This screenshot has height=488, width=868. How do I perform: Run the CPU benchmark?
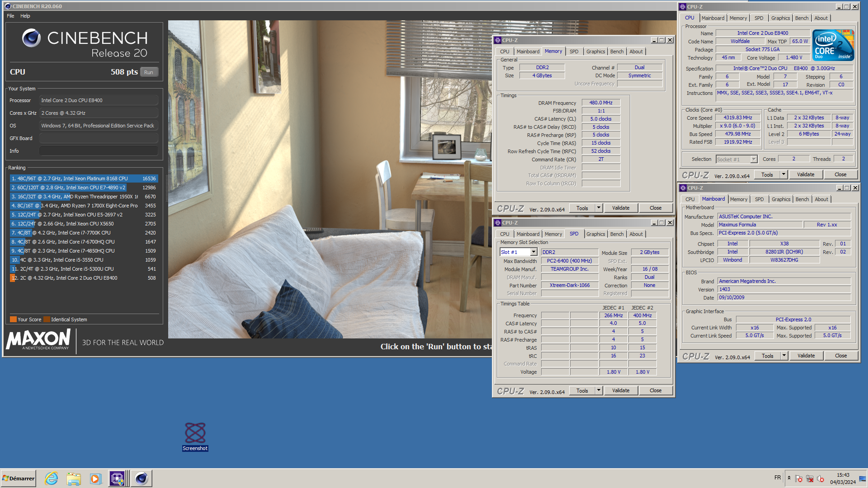click(x=149, y=72)
